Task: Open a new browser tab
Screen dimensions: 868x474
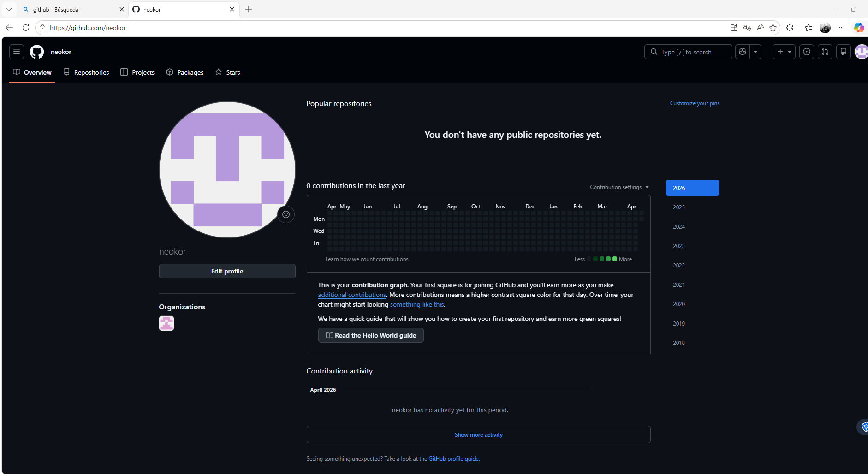Action: 249,9
